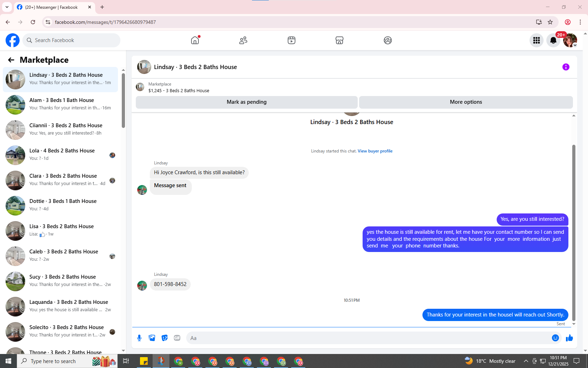Open Laquanda 3 Beds 2 Baths House chat
Image resolution: width=588 pixels, height=368 pixels.
(61, 307)
